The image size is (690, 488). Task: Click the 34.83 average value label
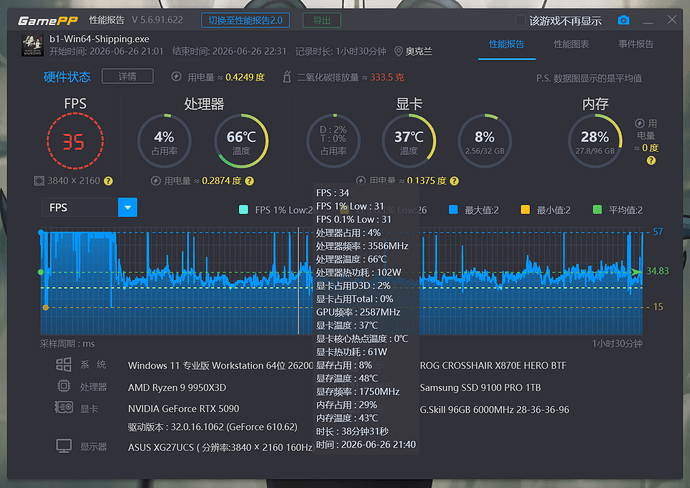pos(657,271)
